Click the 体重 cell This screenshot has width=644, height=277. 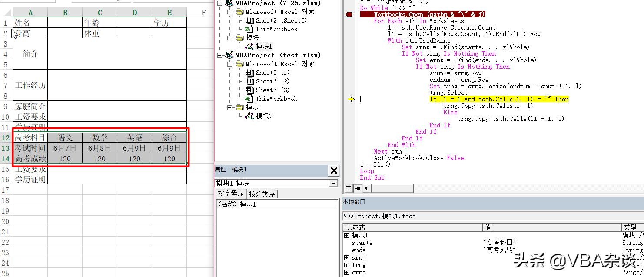click(x=100, y=33)
